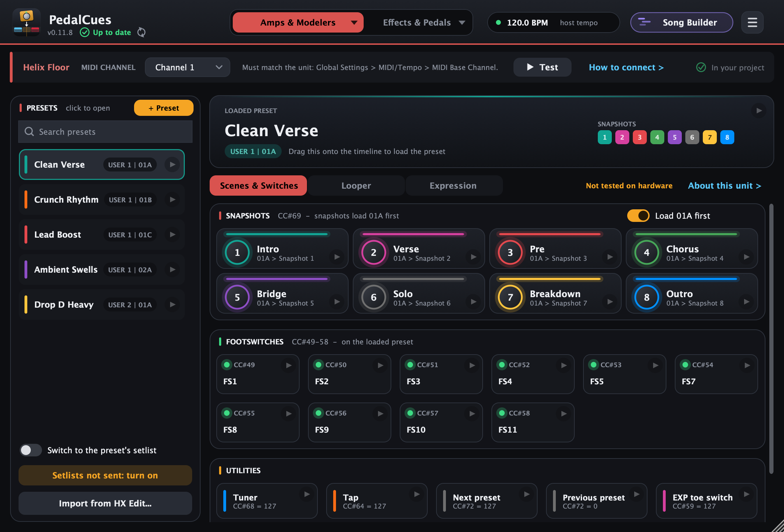Switch to the Scenes & Switches tab
The image size is (784, 532).
(258, 185)
